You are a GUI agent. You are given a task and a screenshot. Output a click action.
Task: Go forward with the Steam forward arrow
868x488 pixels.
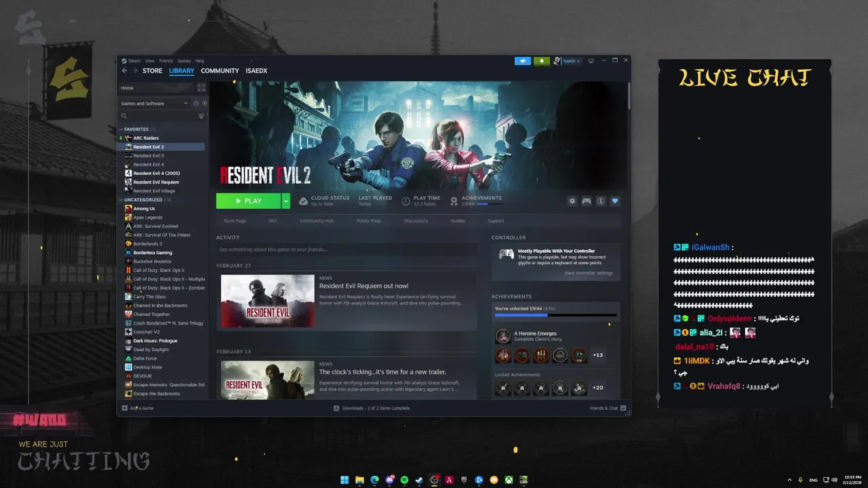pos(135,70)
